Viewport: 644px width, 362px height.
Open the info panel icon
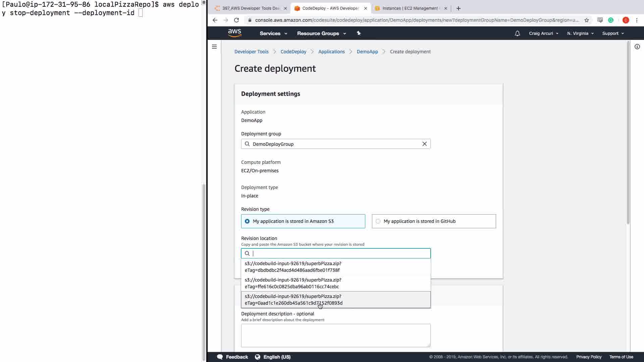click(x=637, y=47)
